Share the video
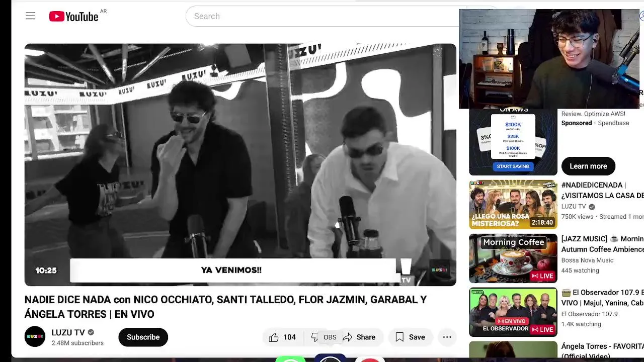Screen dimensions: 644x362 coord(359,337)
